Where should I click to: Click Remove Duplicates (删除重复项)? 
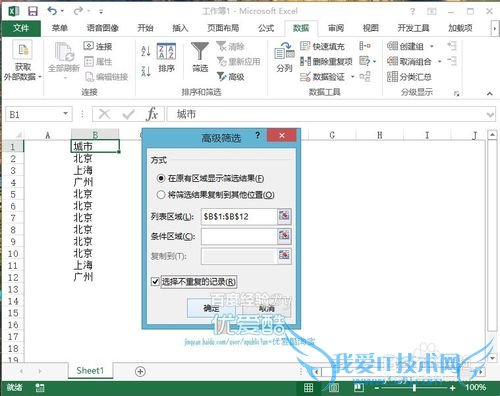(x=326, y=61)
